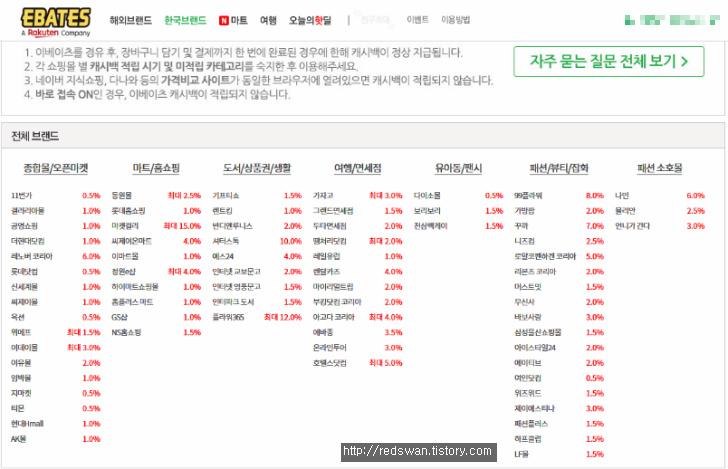Open the 이유몰 store link

(x=21, y=363)
